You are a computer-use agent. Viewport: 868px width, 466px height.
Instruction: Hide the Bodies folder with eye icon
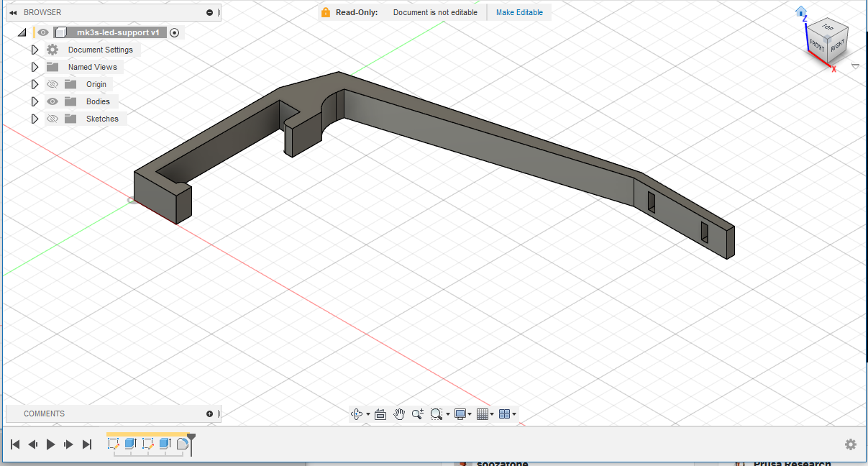coord(52,101)
